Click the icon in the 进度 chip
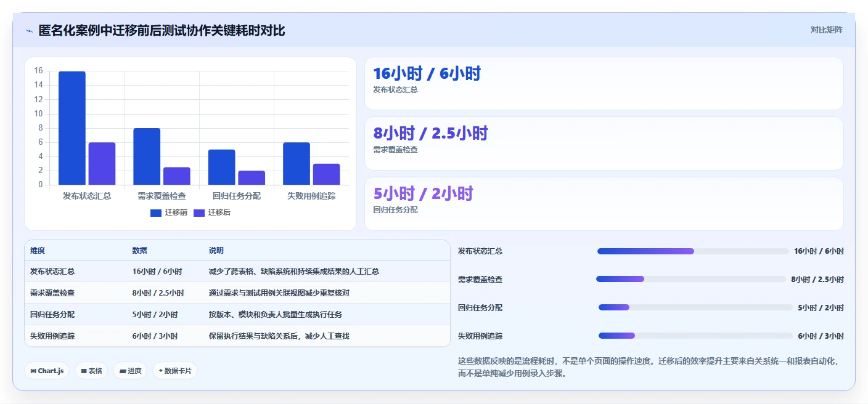The width and height of the screenshot is (868, 404). tap(123, 371)
